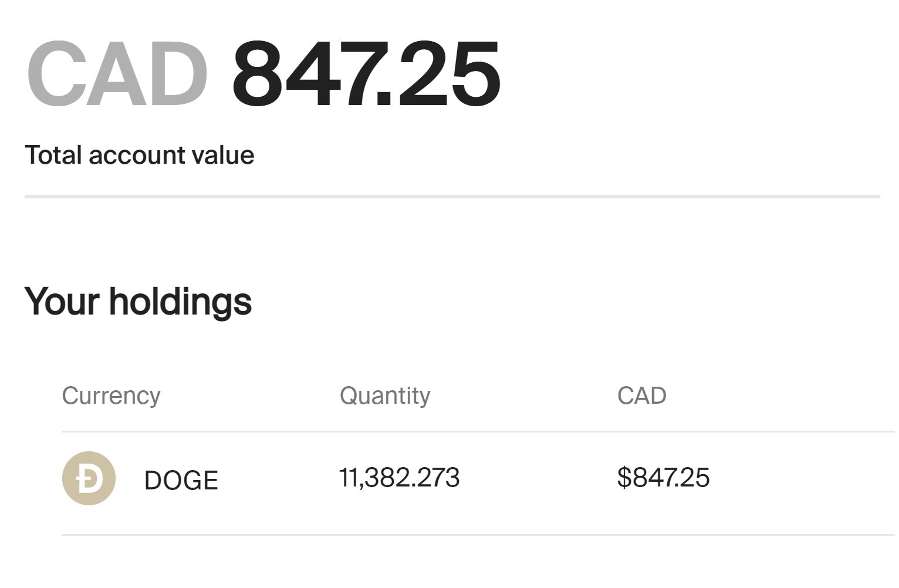Click the Dogecoin logo icon

click(x=89, y=478)
